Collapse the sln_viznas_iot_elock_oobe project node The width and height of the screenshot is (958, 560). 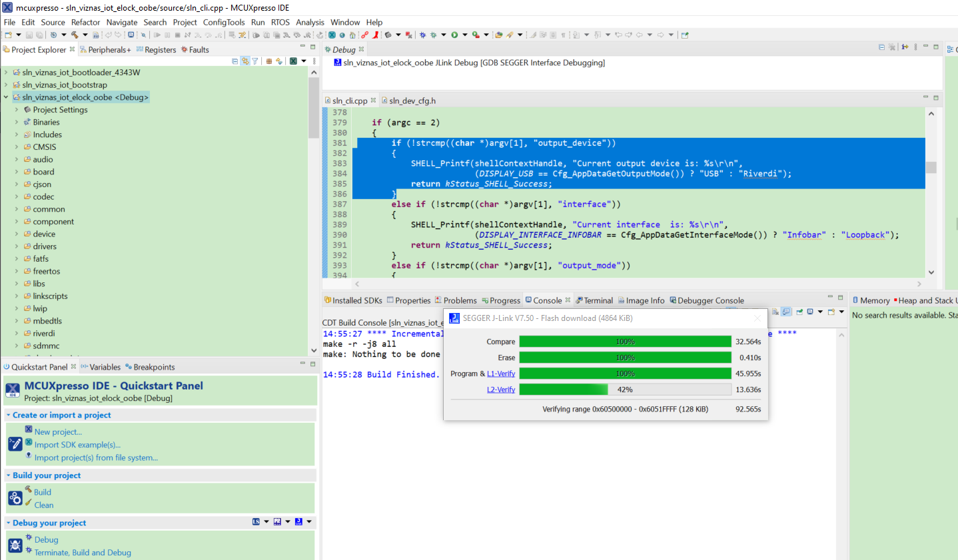point(6,97)
